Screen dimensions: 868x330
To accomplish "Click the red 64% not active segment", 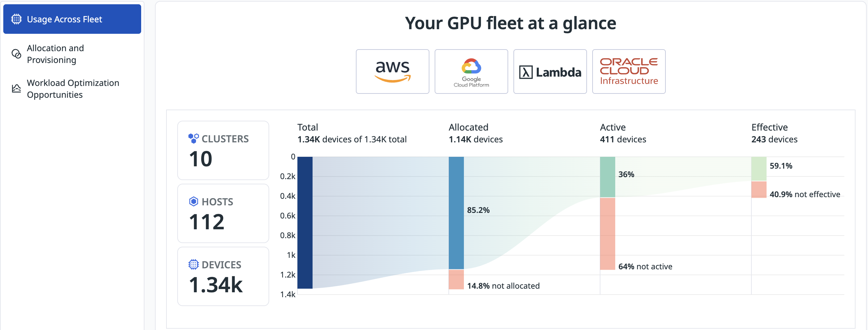I will pyautogui.click(x=607, y=234).
